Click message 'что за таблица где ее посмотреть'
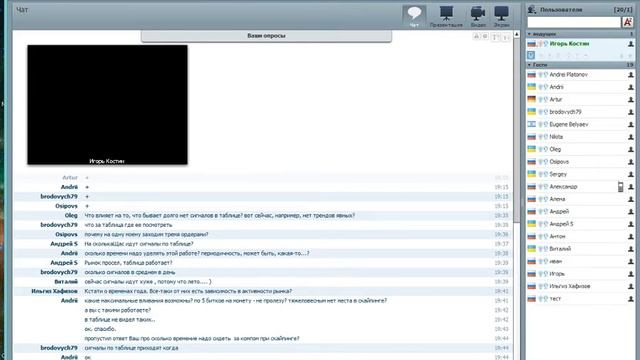 128,225
